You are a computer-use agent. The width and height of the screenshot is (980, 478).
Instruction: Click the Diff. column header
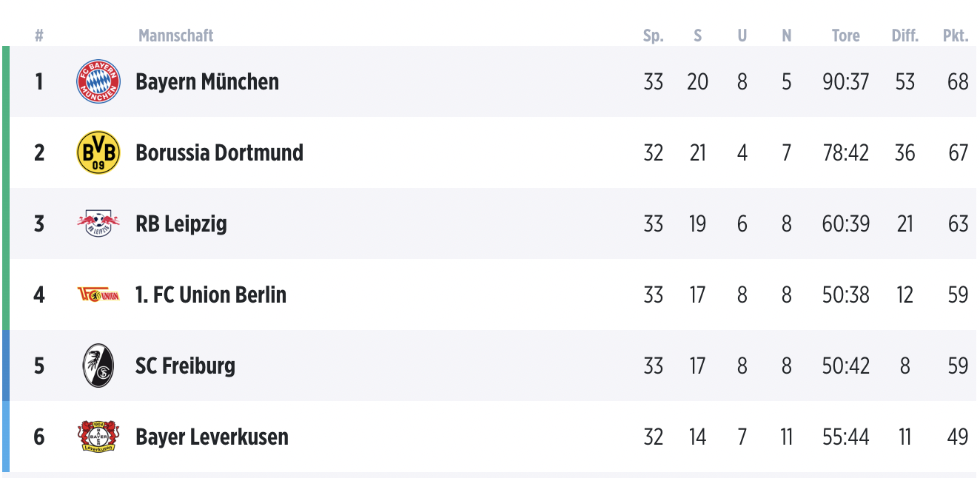pos(905,36)
